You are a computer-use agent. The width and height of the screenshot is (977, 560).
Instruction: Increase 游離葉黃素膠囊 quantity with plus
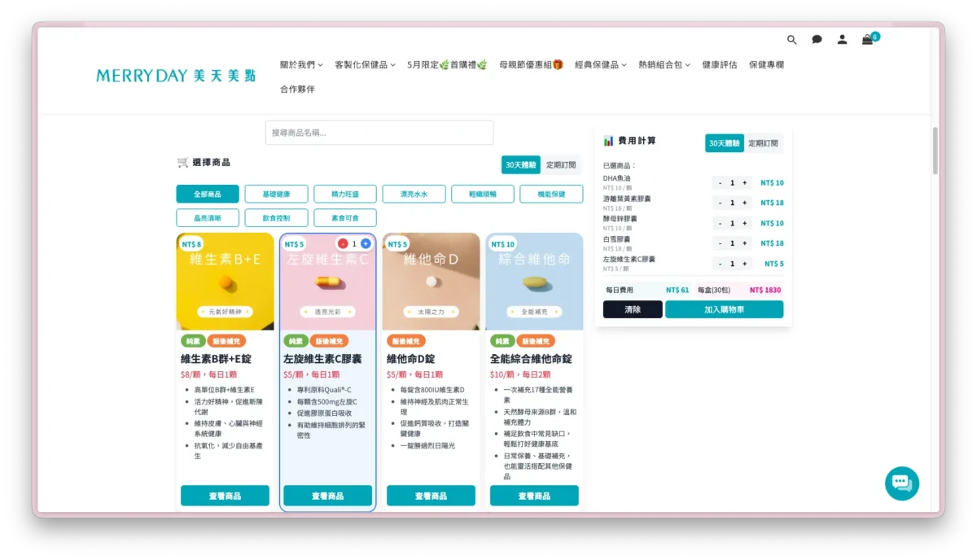[744, 203]
